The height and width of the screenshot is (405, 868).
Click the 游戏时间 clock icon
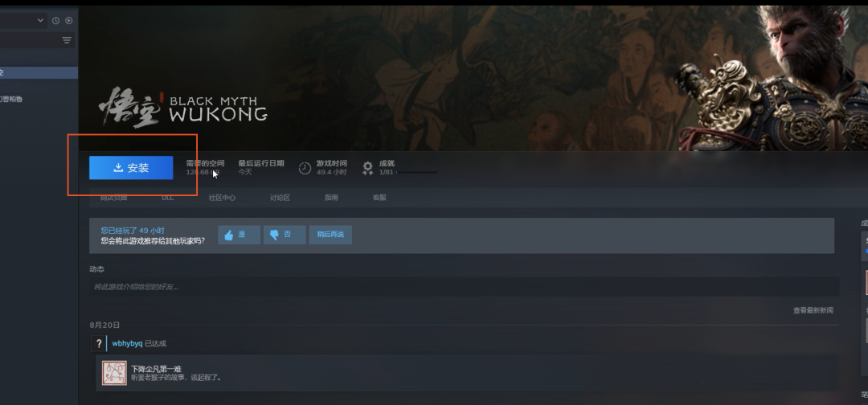click(x=305, y=168)
